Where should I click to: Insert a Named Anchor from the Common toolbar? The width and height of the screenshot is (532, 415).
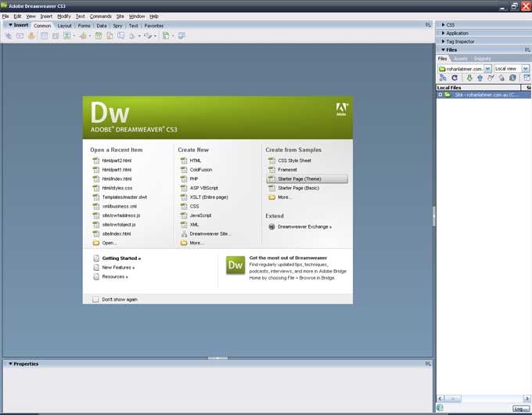click(x=31, y=36)
